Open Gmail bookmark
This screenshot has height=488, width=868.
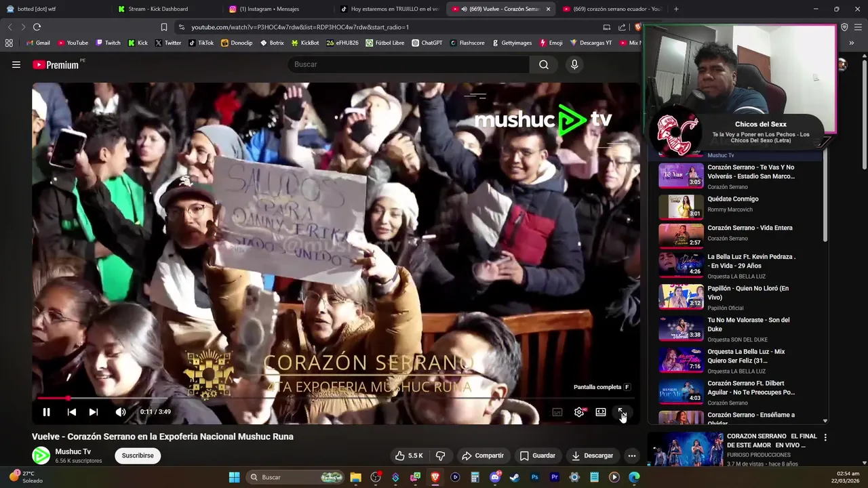click(37, 43)
